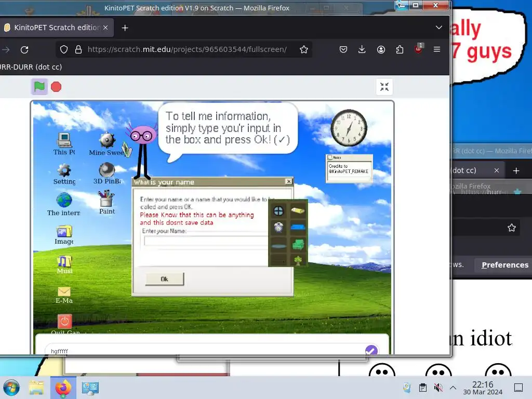The image size is (532, 399).
Task: Click bookmark star in background Firefox window
Action: 512,228
